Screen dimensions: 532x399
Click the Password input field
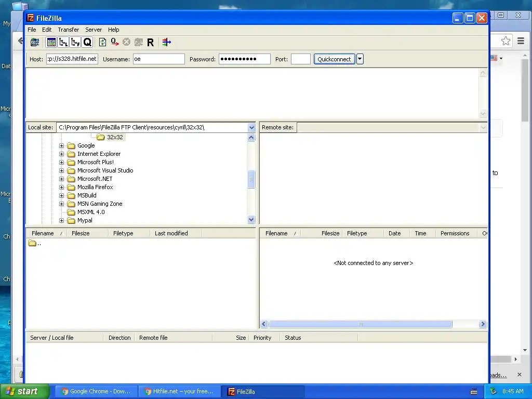245,59
